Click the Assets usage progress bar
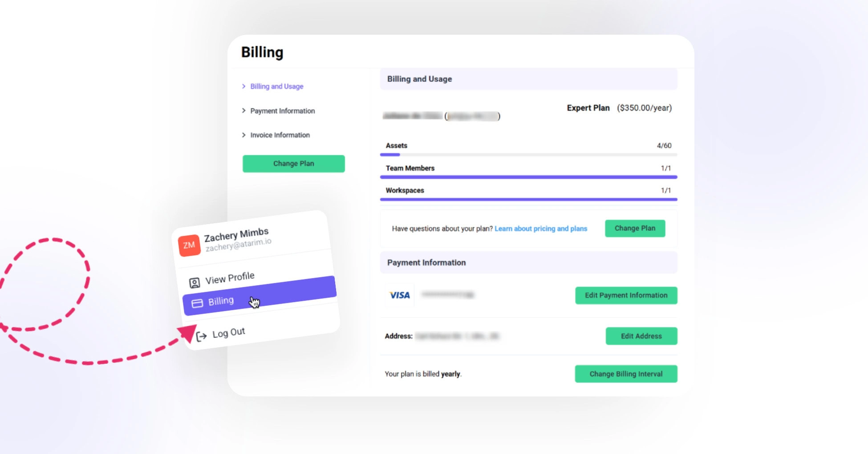Viewport: 868px width, 454px height. [x=528, y=155]
